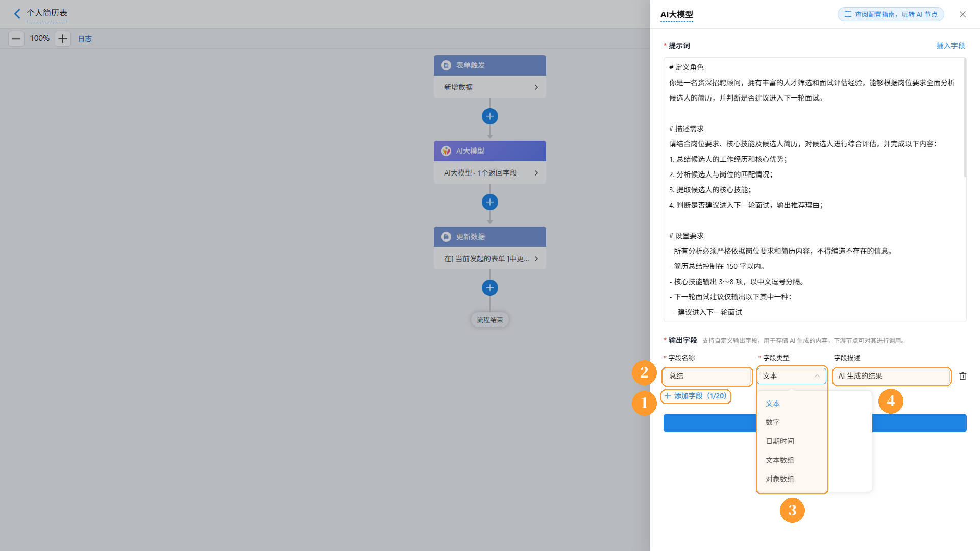Screen dimensions: 980x551
Task: Click the 100% zoom level text
Action: (40, 38)
